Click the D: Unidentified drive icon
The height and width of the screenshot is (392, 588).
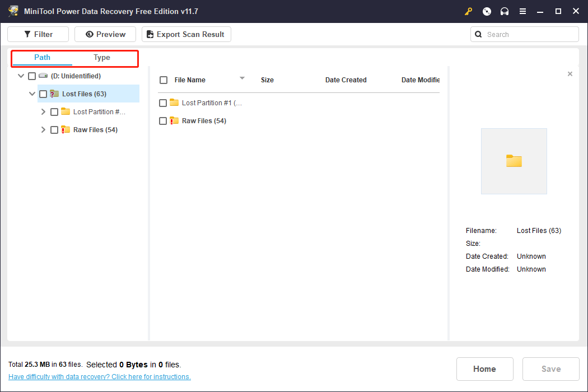[x=43, y=76]
